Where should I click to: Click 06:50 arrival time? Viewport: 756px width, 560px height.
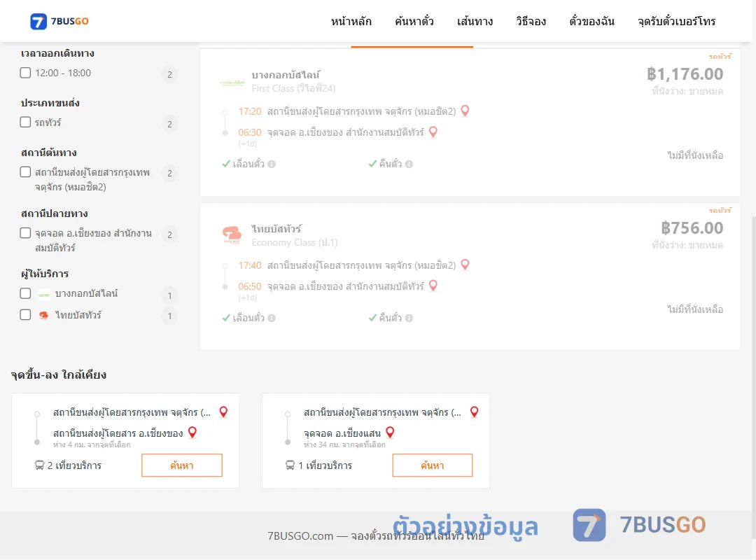point(250,286)
